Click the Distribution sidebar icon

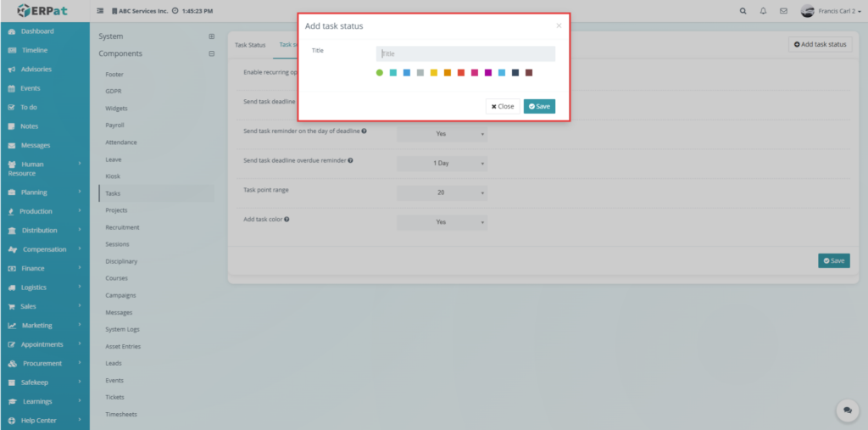pyautogui.click(x=12, y=231)
